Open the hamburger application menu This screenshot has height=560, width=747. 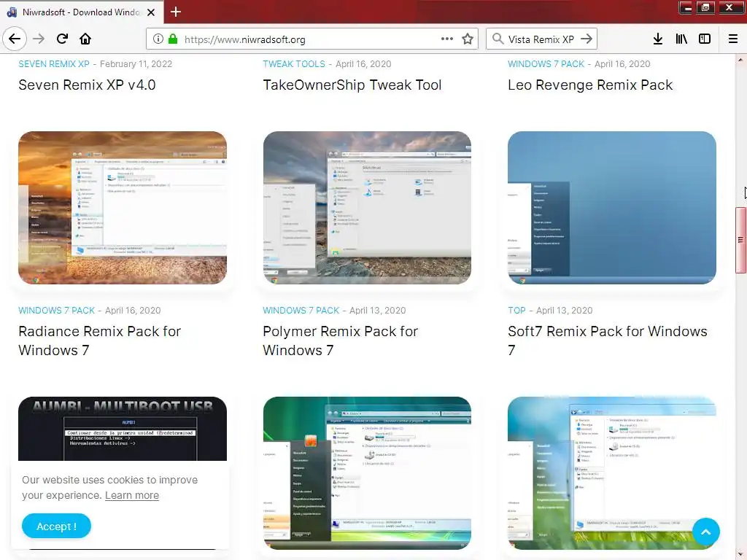(x=733, y=39)
